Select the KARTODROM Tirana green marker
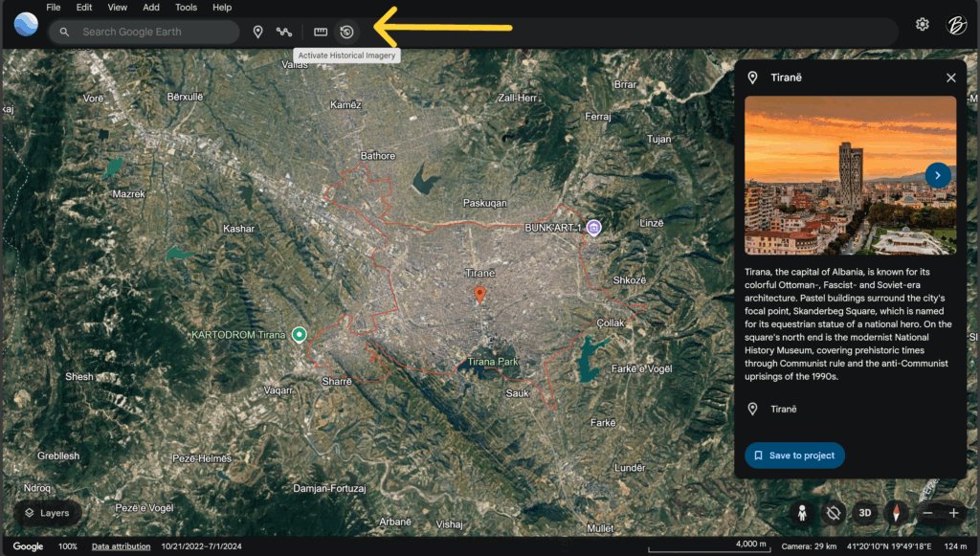The height and width of the screenshot is (556, 980). [300, 335]
